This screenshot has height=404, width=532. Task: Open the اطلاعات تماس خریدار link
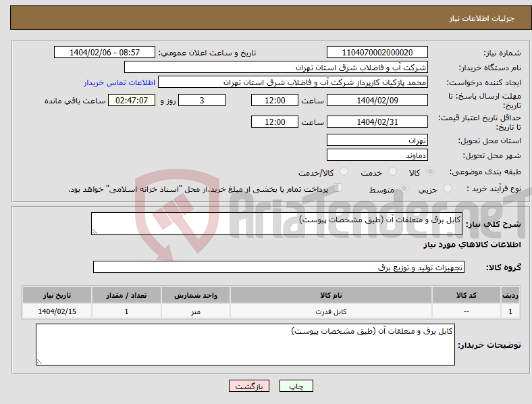(x=119, y=82)
